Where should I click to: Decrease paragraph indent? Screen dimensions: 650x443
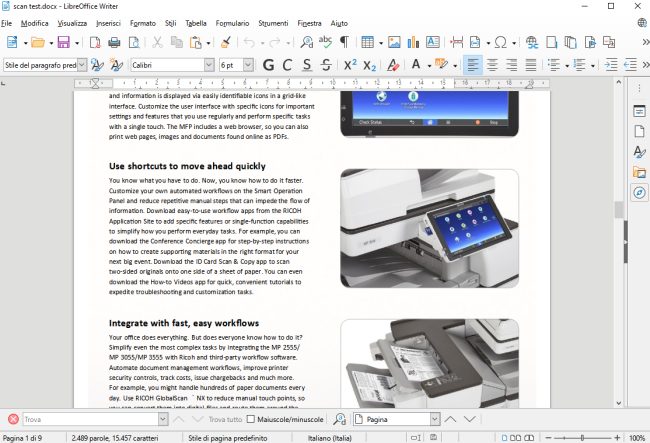tap(630, 65)
